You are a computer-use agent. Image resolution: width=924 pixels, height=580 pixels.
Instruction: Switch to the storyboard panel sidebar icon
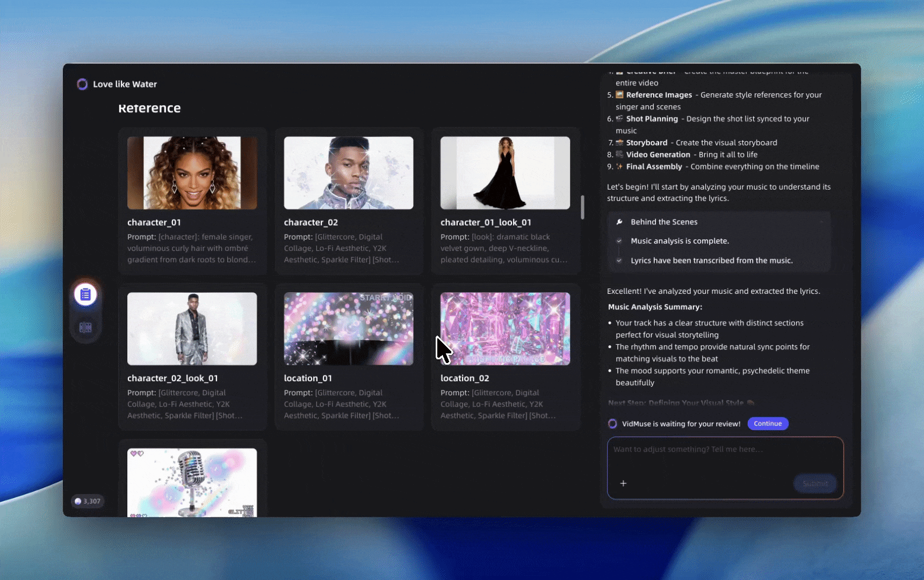pyautogui.click(x=85, y=327)
